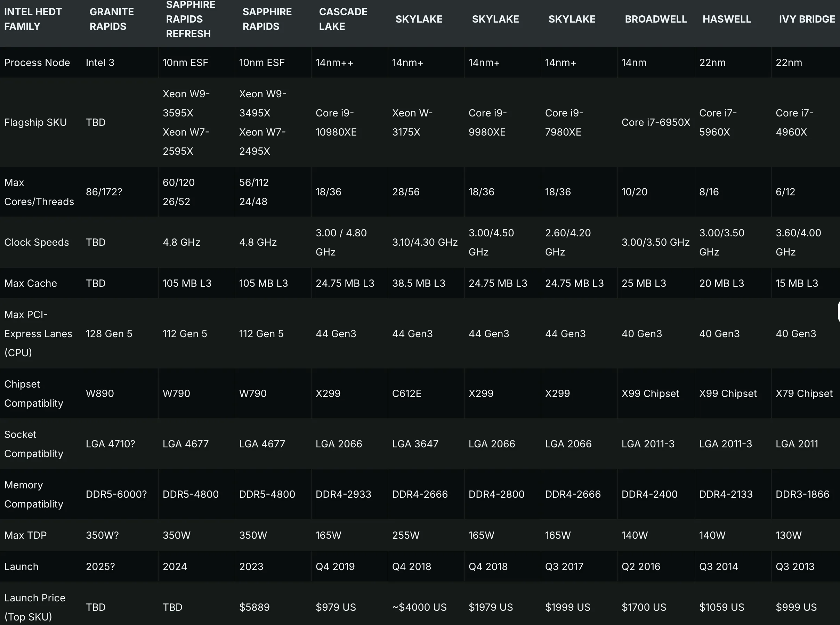840x625 pixels.
Task: Select the Q2 2016 launch cell
Action: coord(640,566)
